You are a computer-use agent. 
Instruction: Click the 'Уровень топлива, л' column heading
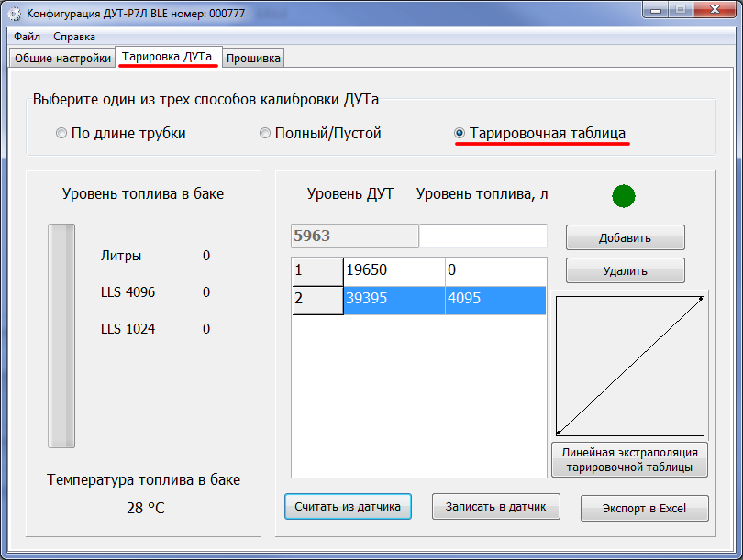coord(482,193)
